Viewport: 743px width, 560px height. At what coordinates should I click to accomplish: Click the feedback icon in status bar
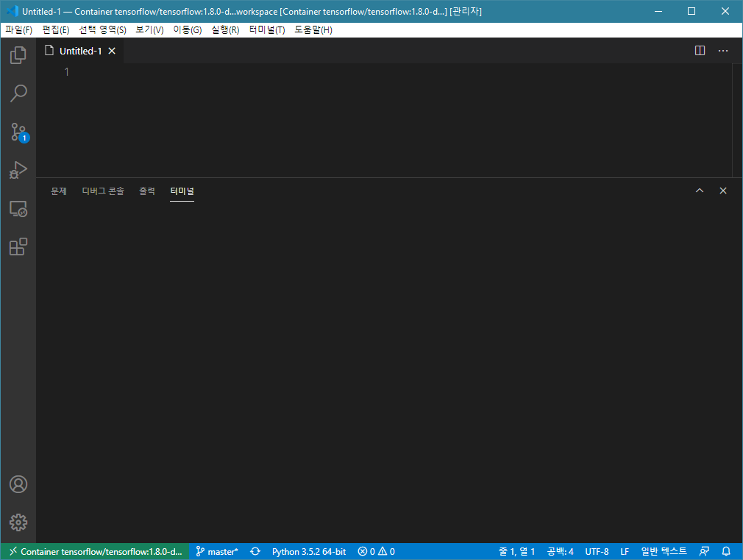point(704,551)
